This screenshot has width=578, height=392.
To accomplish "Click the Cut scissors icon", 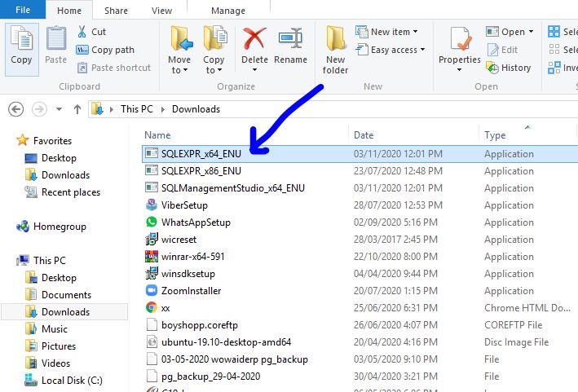I will point(82,32).
